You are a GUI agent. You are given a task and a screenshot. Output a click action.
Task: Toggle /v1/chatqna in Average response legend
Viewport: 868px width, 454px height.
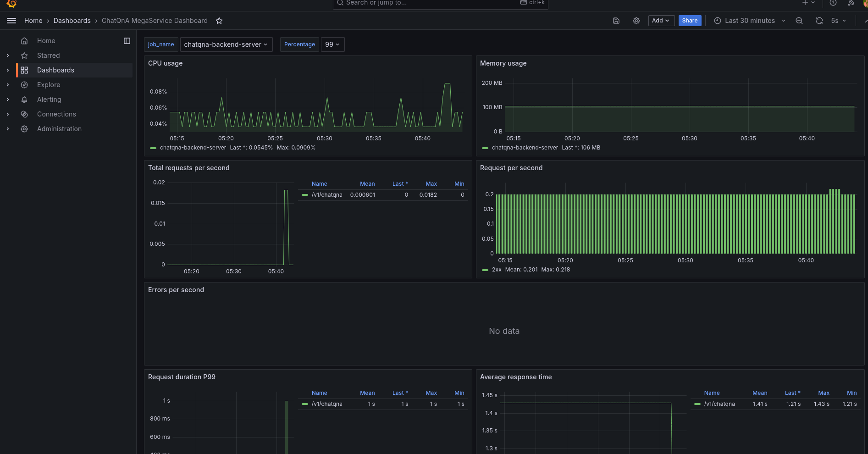pos(719,404)
